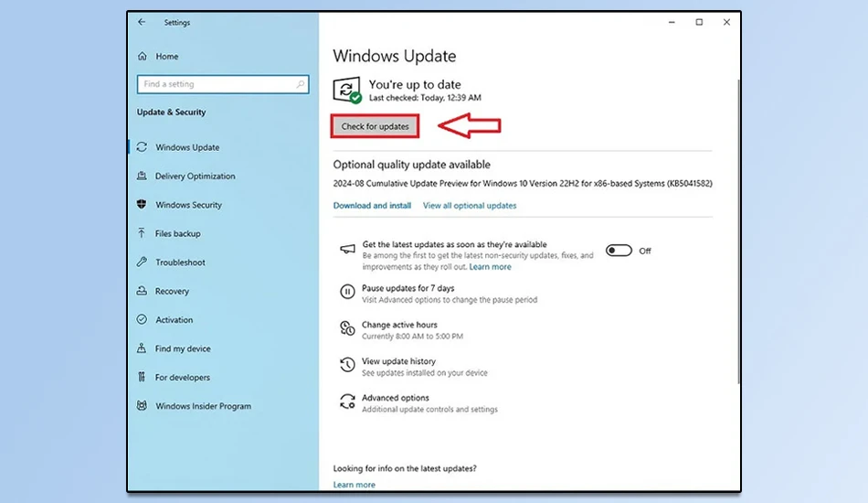The image size is (868, 503).
Task: Open Advanced options
Action: [396, 398]
